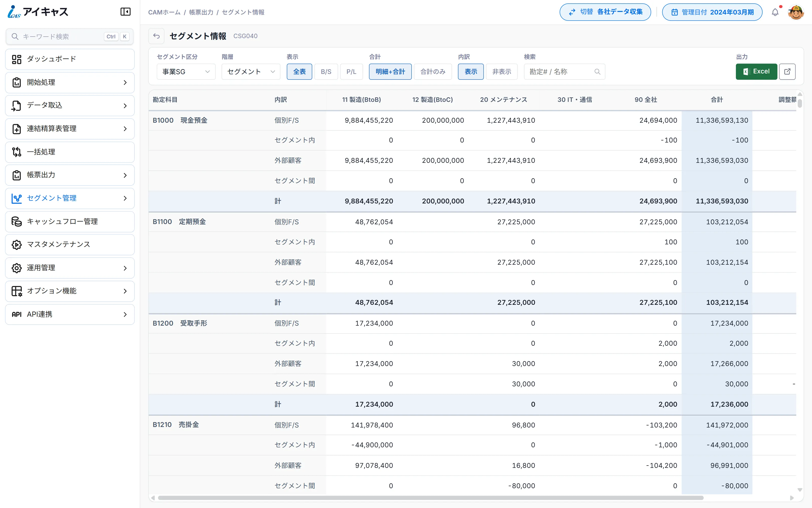This screenshot has width=812, height=508.
Task: Click the API連携 API icon
Action: (16, 314)
